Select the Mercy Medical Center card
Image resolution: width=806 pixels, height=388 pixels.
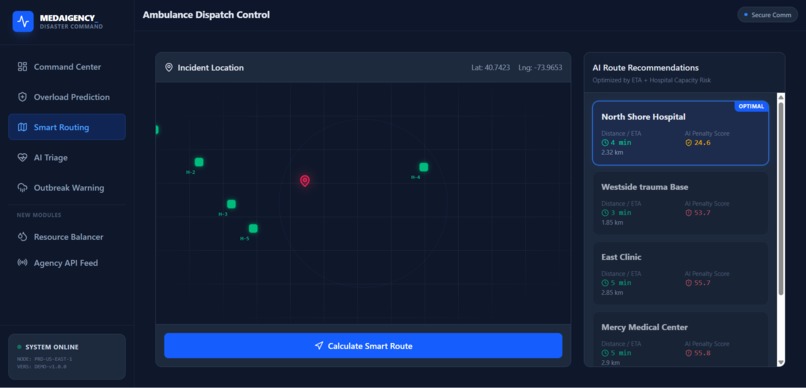681,339
